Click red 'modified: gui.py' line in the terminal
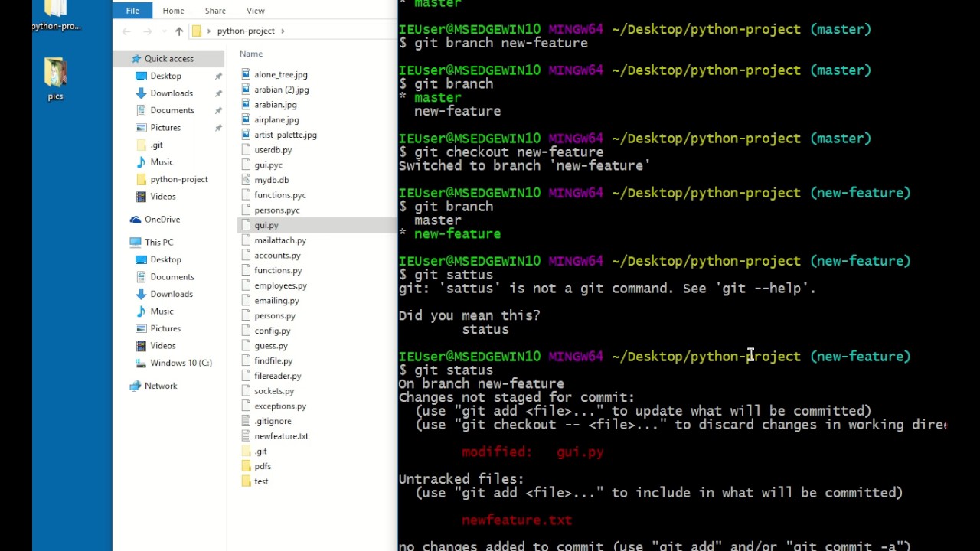 click(x=533, y=452)
